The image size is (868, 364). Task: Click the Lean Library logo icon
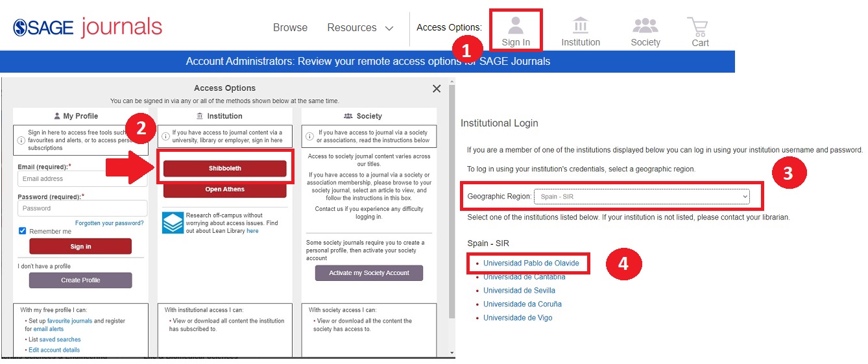[173, 223]
